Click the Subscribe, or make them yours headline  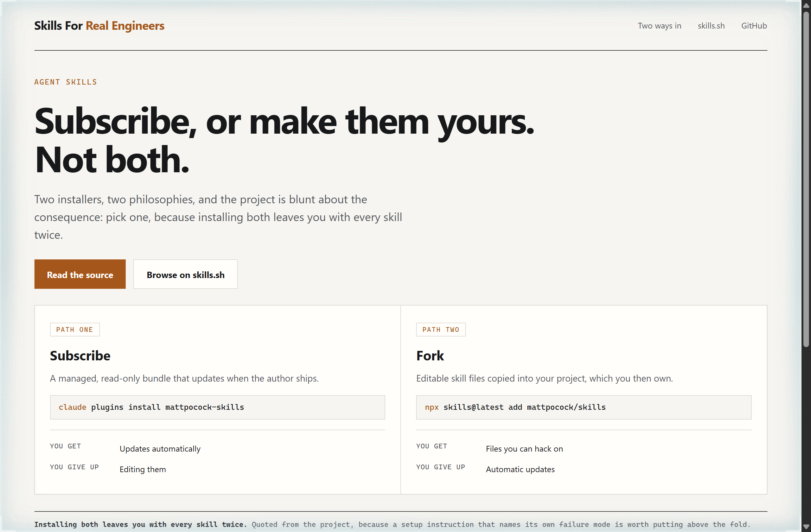(284, 140)
